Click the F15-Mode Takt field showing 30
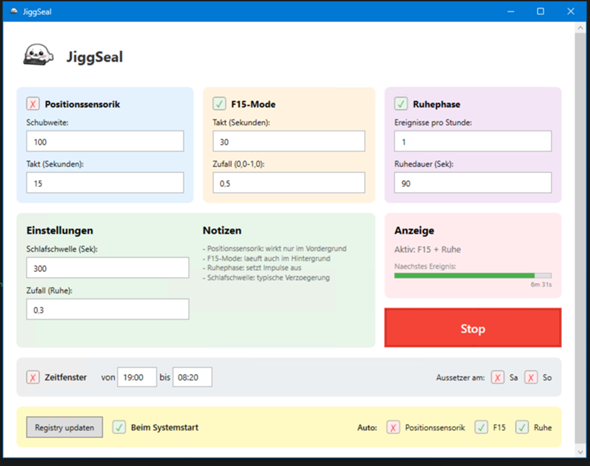This screenshot has height=466, width=590. click(x=289, y=141)
